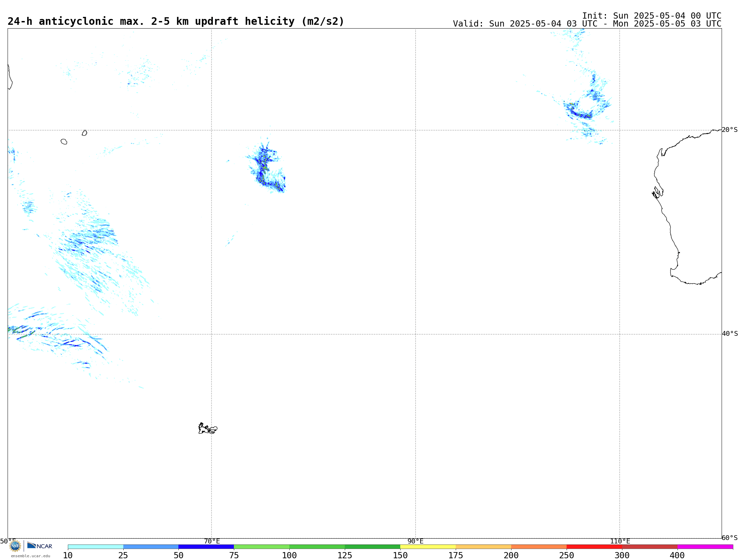Click colorbar tick label 100
This screenshot has width=744, height=560.
point(289,556)
